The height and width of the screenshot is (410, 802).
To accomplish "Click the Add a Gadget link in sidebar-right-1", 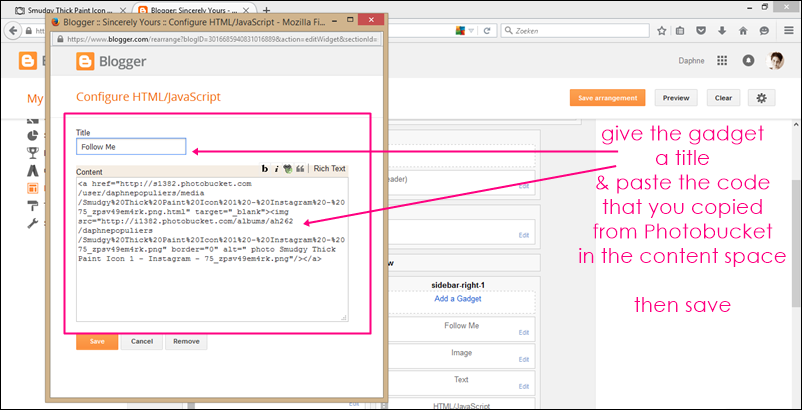I will [458, 299].
